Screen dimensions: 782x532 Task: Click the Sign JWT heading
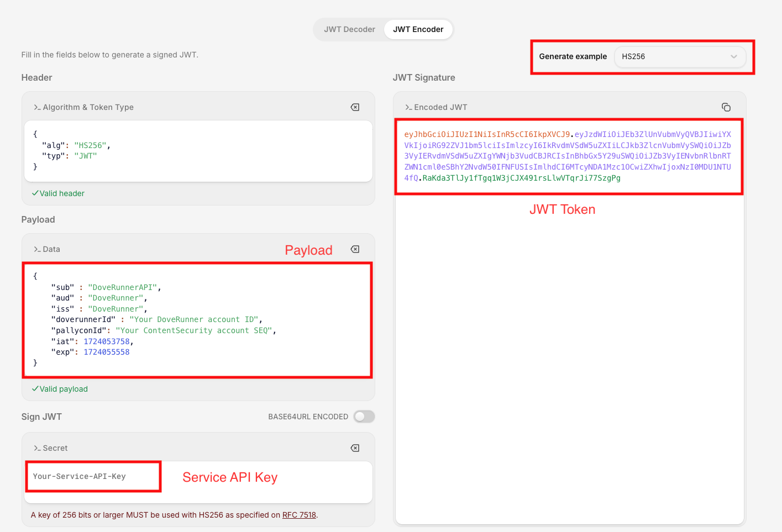tap(41, 417)
